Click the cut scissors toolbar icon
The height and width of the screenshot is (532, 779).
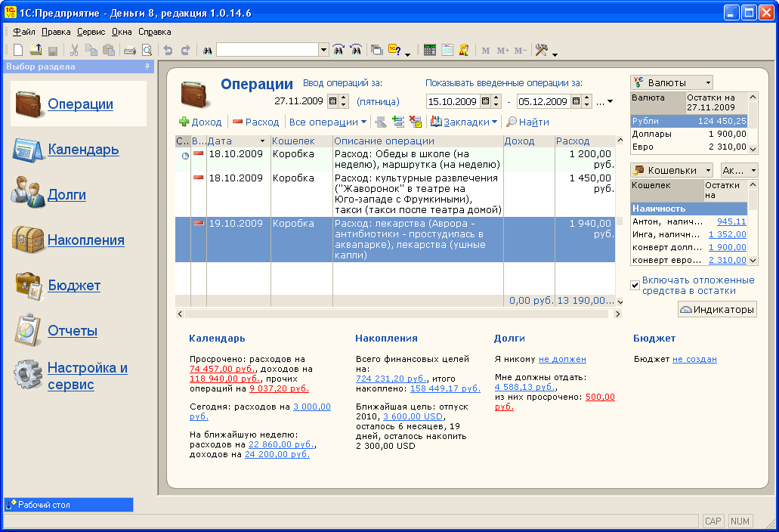tap(74, 50)
